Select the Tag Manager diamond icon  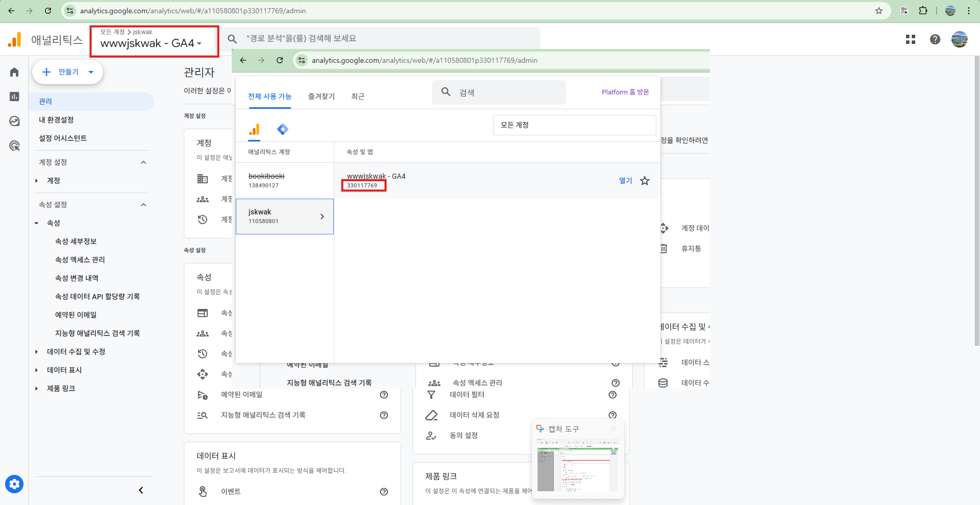click(283, 129)
